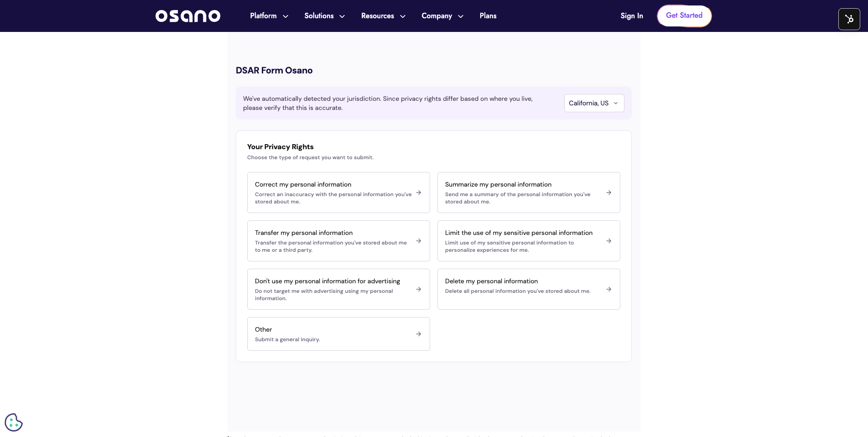Open the HubSpot chat widget icon
The image size is (868, 437).
pos(849,19)
